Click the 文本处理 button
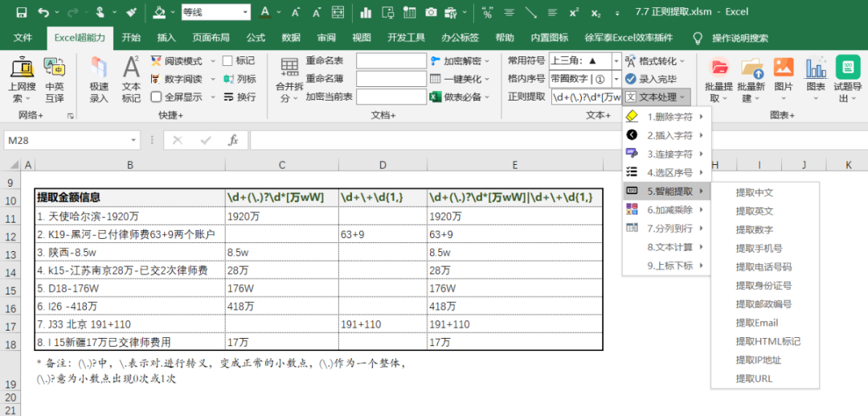 (657, 97)
